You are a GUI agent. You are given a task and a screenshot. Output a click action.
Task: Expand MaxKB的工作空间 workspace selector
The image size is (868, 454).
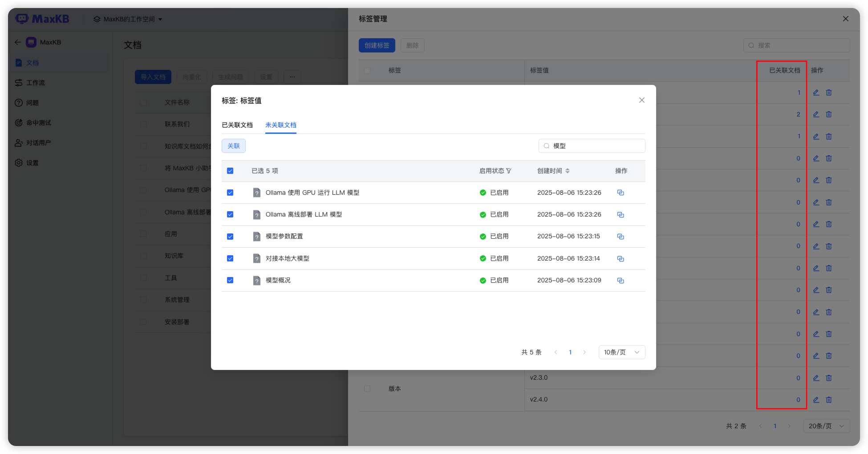(129, 19)
